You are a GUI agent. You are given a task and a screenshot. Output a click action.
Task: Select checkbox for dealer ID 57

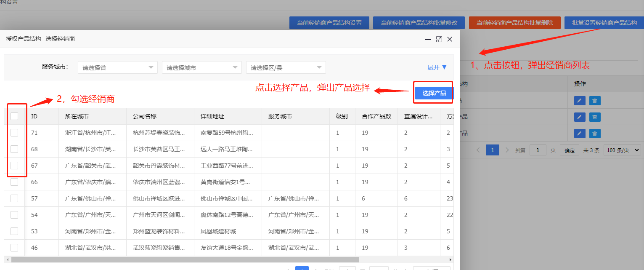click(14, 198)
